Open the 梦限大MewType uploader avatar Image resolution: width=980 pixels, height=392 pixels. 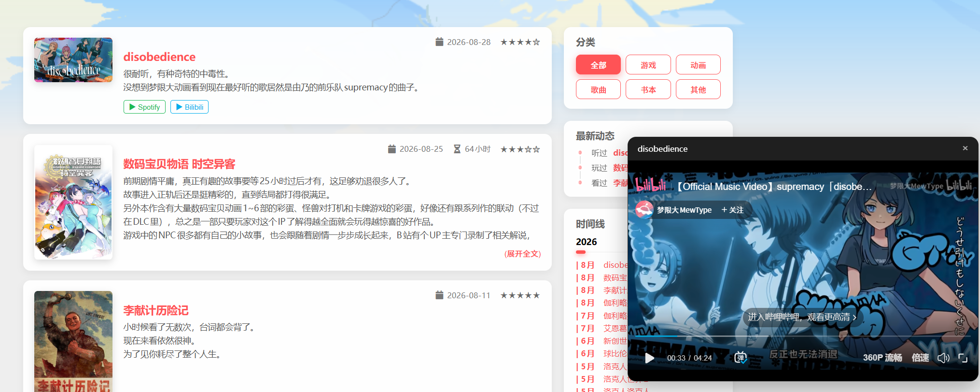tap(644, 210)
